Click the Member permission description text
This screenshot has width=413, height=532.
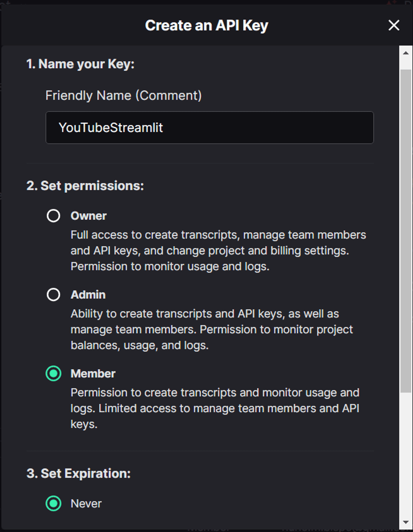tap(214, 408)
